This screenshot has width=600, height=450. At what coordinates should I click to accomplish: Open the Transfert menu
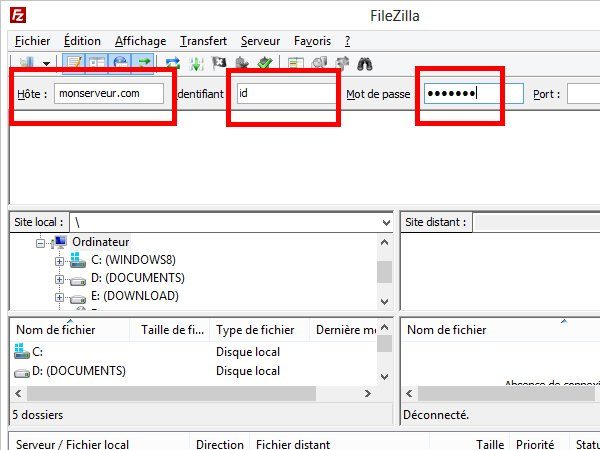(204, 41)
